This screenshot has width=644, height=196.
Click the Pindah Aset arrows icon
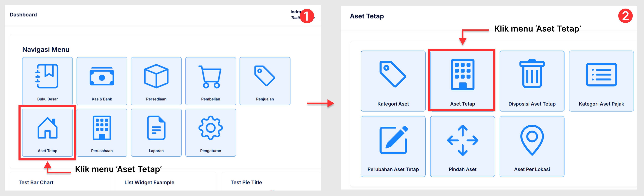[x=462, y=140]
